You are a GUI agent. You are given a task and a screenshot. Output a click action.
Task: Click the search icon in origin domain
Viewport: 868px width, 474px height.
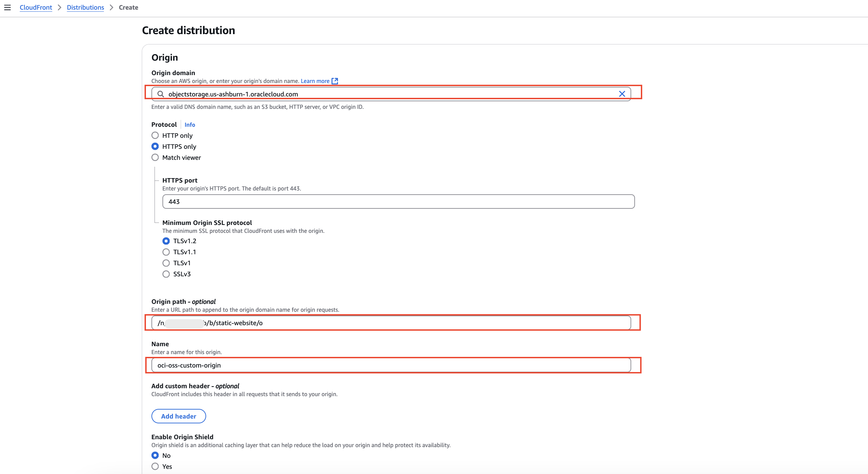tap(160, 94)
